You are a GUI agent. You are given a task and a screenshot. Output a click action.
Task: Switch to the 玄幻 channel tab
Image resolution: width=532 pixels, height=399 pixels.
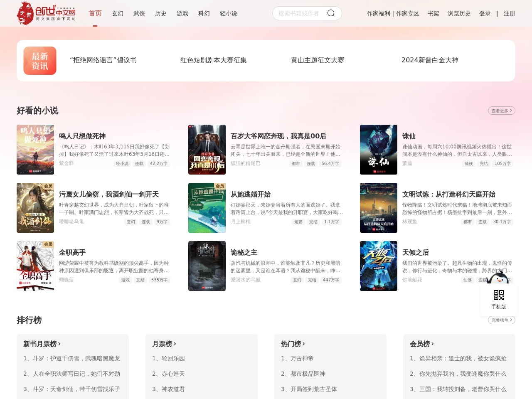pyautogui.click(x=118, y=13)
